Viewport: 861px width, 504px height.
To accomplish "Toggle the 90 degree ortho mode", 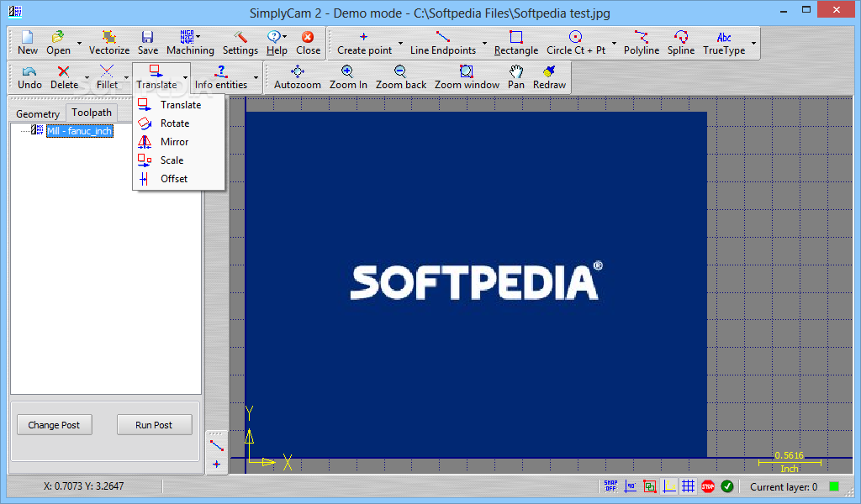I will pos(631,486).
